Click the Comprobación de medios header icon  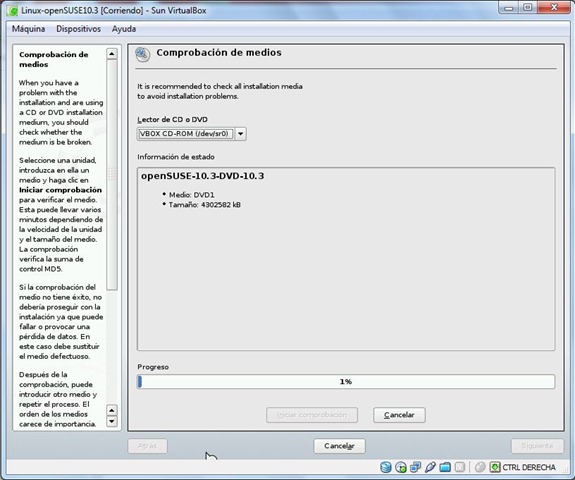(142, 54)
